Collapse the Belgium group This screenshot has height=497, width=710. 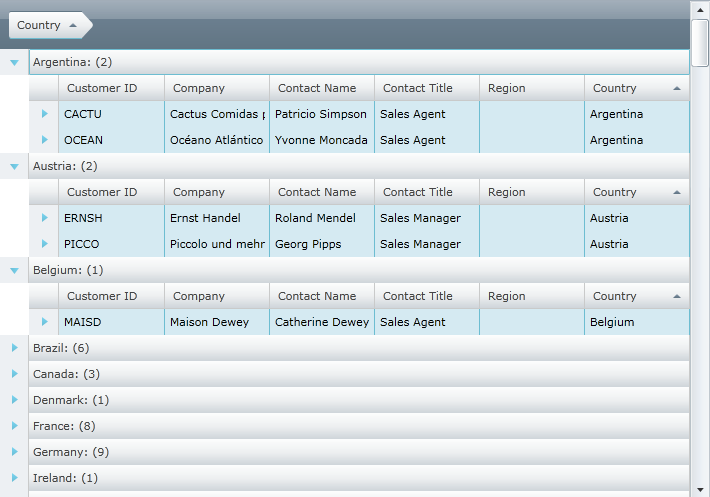point(14,271)
